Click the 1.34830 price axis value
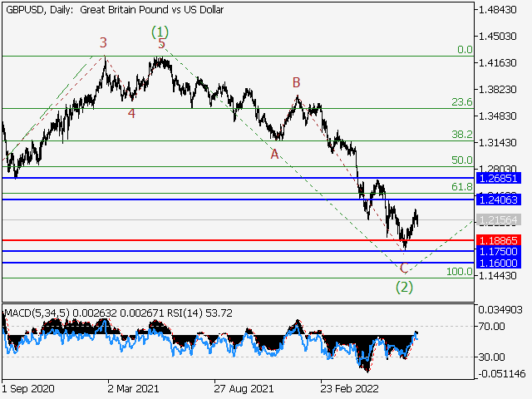This screenshot has width=532, height=399. tap(497, 116)
